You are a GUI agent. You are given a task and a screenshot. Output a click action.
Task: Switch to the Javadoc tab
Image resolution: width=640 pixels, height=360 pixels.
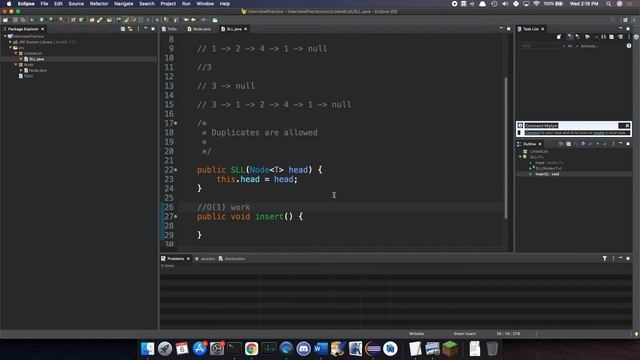(x=205, y=259)
